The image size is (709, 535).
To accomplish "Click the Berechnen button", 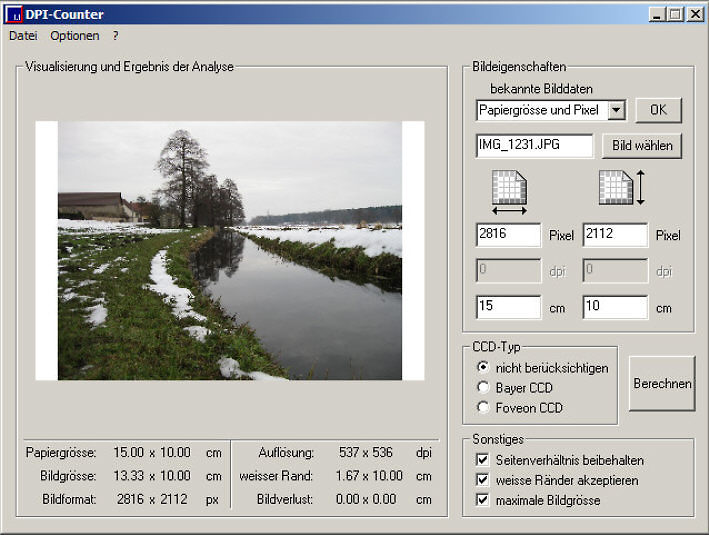I will point(661,383).
